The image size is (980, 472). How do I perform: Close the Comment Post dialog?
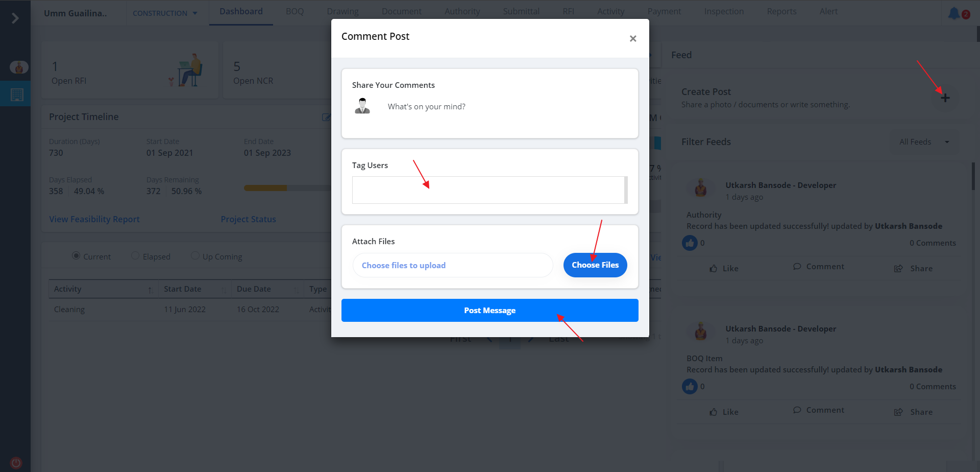coord(632,39)
